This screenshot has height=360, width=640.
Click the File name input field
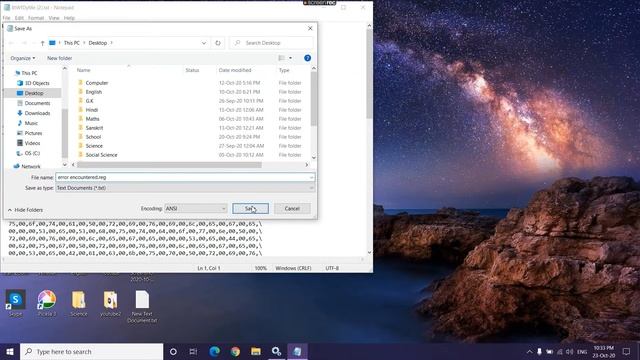tap(182, 177)
